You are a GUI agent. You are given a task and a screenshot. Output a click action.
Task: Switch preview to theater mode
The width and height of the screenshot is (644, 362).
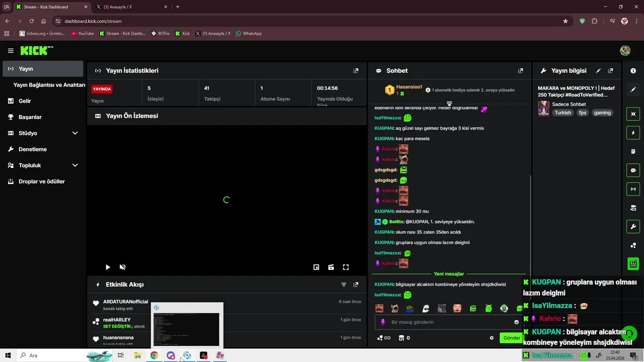pos(331,267)
